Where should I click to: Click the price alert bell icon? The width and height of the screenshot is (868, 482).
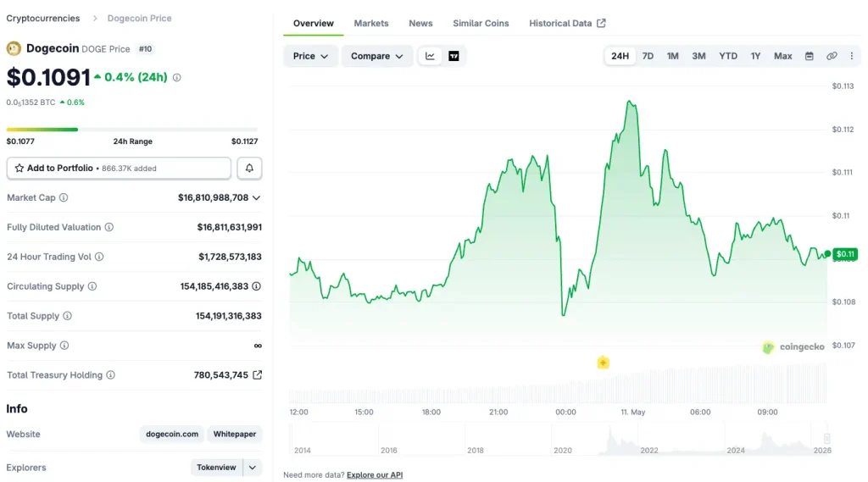pos(249,169)
